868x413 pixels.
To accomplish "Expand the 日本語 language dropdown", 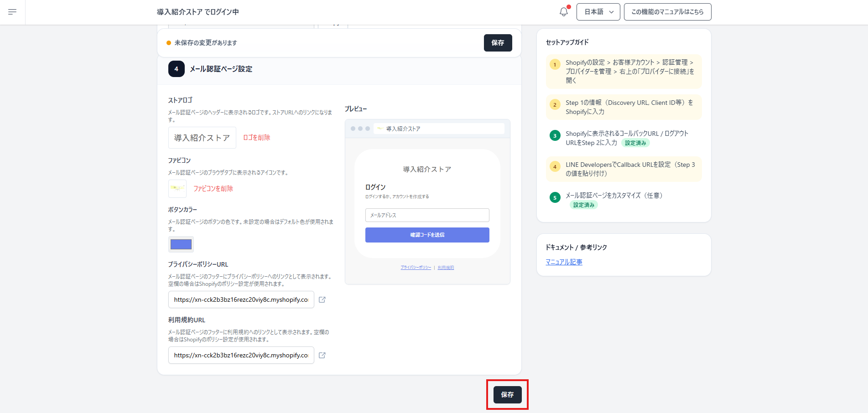I will 598,12.
